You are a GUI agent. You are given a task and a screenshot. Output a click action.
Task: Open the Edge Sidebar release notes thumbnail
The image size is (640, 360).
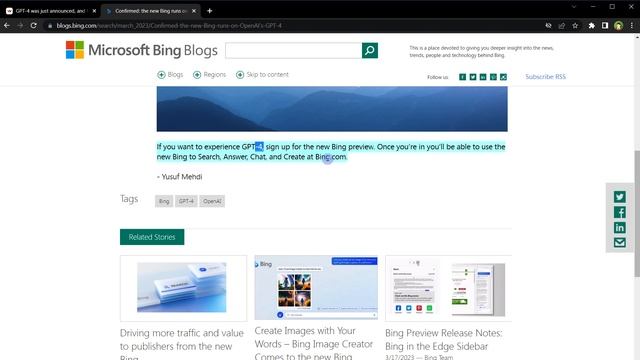tap(448, 288)
